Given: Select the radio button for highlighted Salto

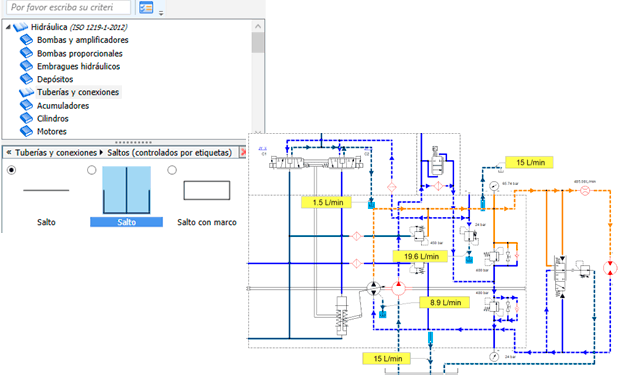Looking at the screenshot, I should coord(91,170).
